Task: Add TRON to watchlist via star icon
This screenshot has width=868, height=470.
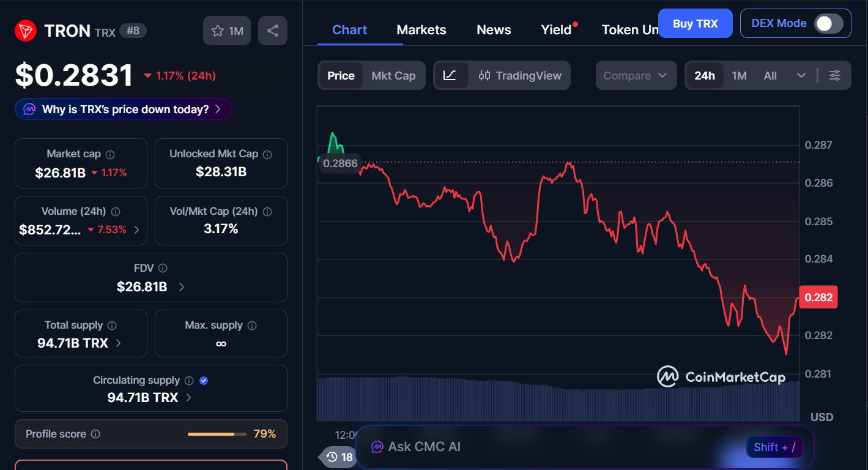Action: [x=218, y=31]
